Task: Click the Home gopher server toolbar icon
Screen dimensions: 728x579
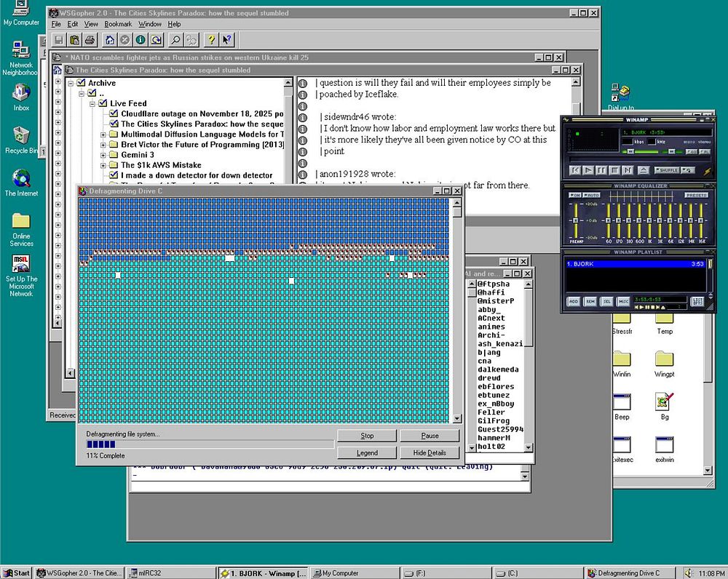Action: point(109,40)
